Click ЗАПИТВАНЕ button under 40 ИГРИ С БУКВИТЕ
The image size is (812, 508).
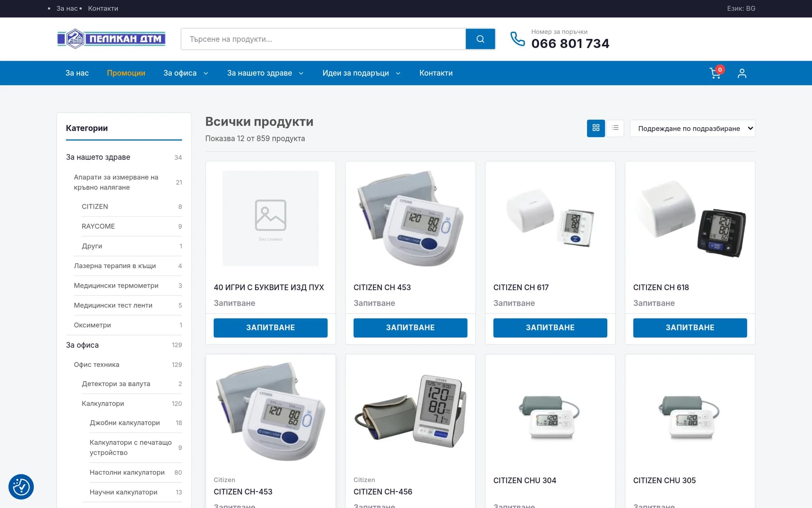[270, 328]
